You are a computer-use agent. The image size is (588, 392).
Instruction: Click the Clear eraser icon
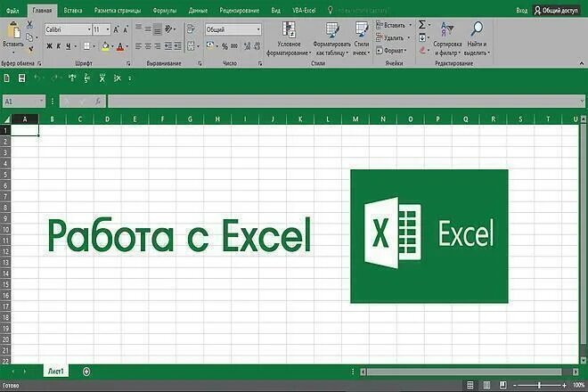point(422,50)
